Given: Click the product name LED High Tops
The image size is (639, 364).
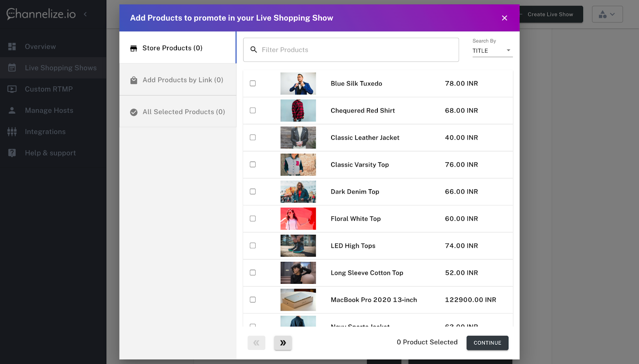Looking at the screenshot, I should coord(353,246).
